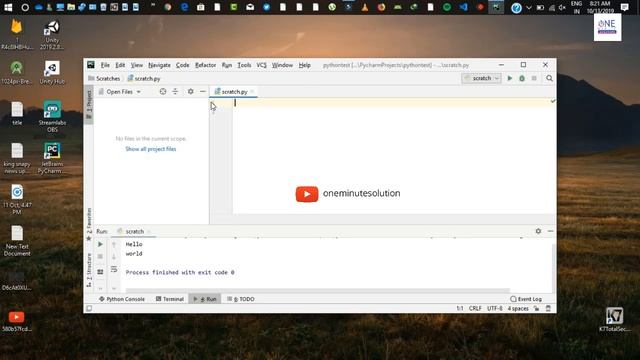The image size is (640, 360).
Task: Open the scratch run configuration dropdown
Action: pyautogui.click(x=482, y=78)
